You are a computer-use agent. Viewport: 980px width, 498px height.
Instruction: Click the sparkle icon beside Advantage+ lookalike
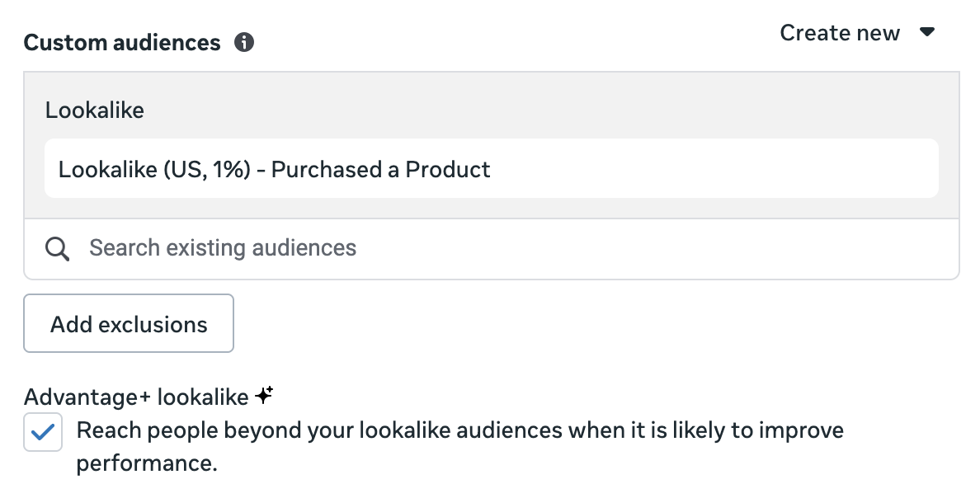click(264, 396)
